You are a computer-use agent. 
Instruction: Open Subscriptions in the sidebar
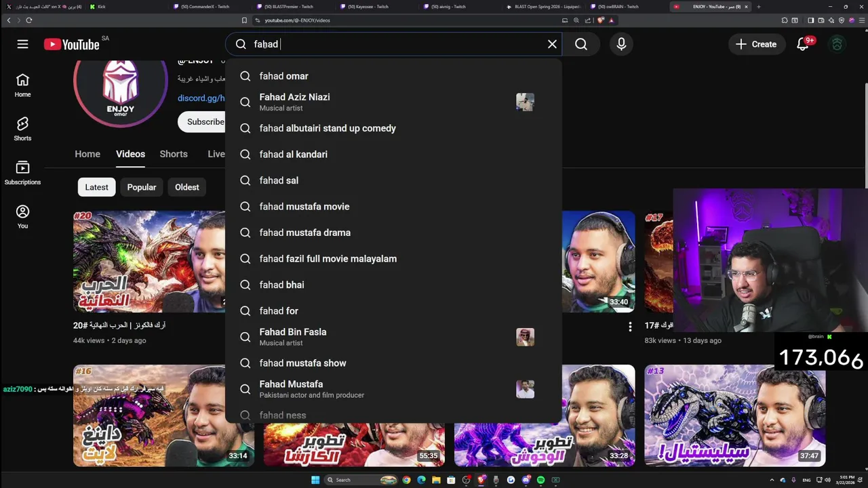coord(22,173)
